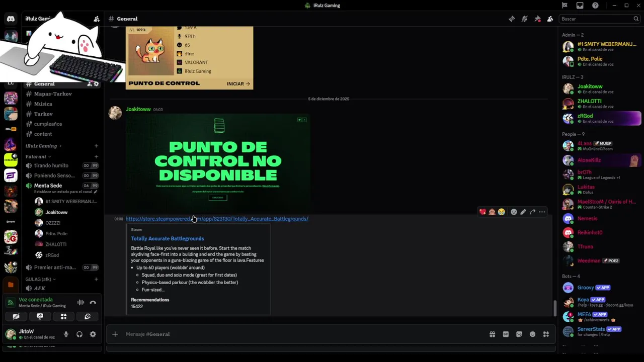
Task: Add laughing-crying emoji reaction
Action: click(501, 212)
